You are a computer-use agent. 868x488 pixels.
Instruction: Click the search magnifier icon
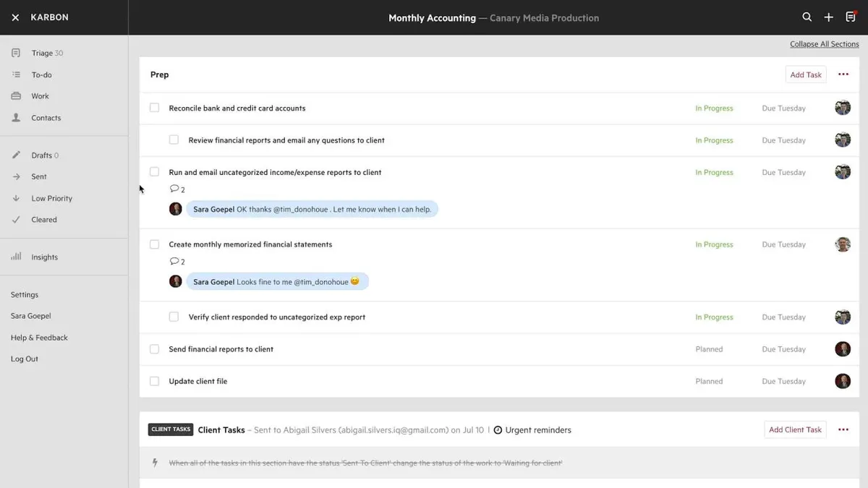point(807,17)
